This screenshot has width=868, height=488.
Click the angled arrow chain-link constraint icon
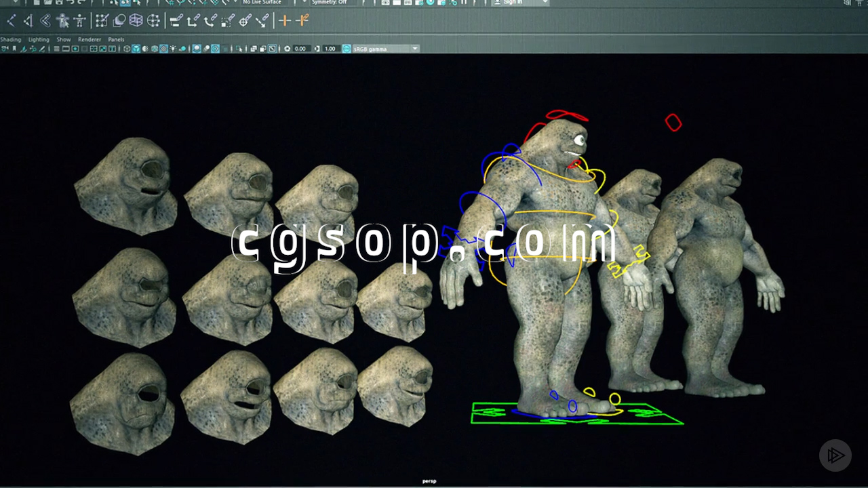pos(193,20)
